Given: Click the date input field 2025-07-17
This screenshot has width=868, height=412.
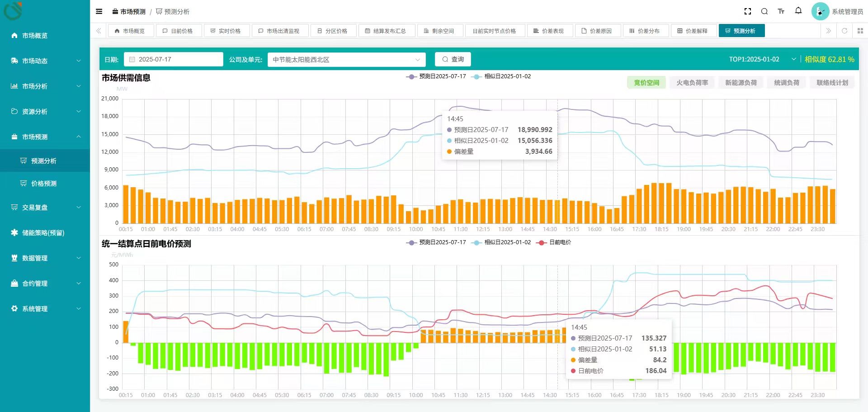Looking at the screenshot, I should click(173, 59).
